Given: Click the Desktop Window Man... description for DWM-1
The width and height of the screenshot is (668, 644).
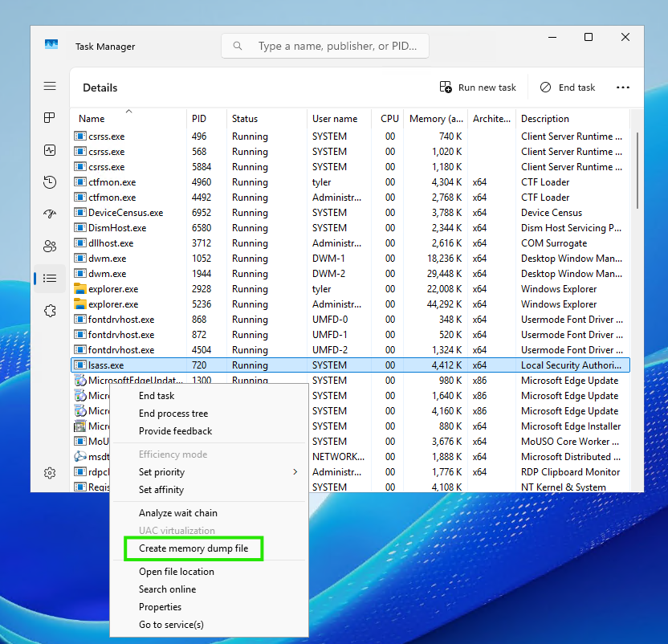Looking at the screenshot, I should 572,259.
